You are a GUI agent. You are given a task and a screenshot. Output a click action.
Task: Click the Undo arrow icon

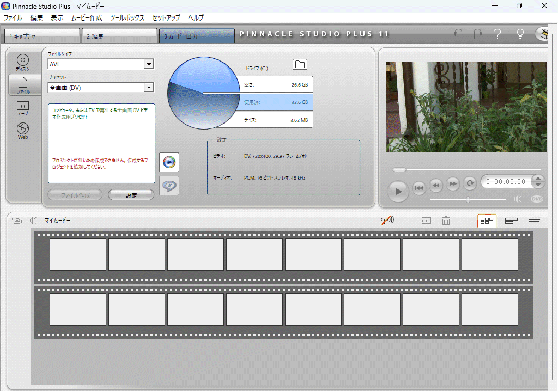point(458,34)
